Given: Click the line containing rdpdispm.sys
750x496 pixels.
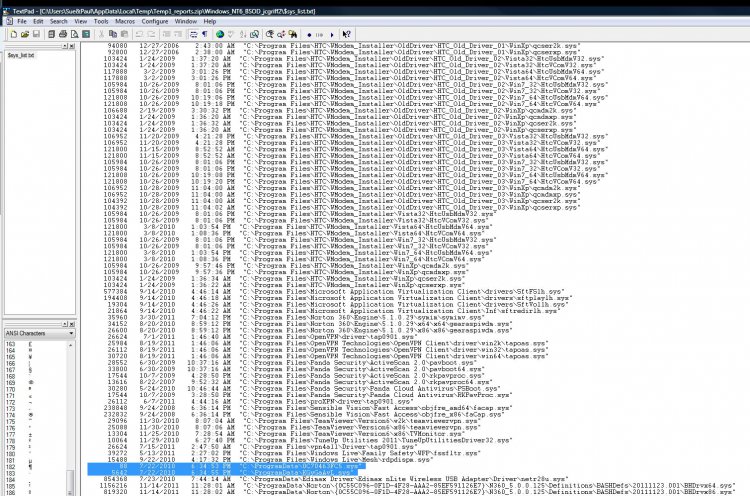Looking at the screenshot, I should tap(270, 460).
